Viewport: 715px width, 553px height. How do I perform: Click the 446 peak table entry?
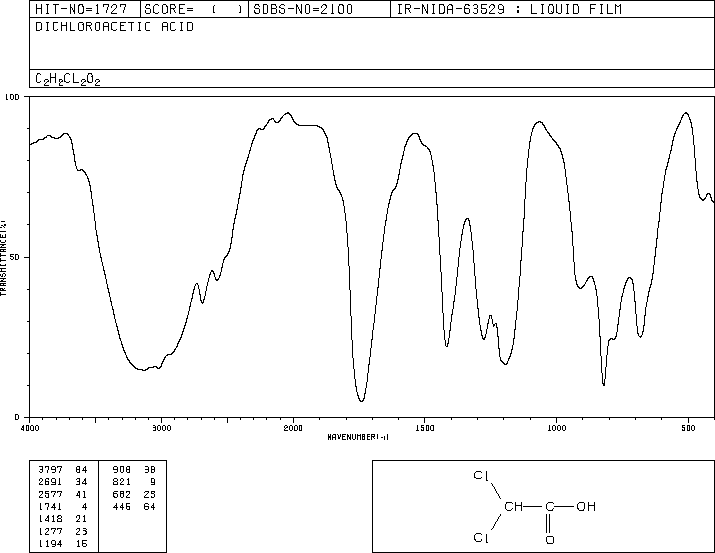point(134,506)
